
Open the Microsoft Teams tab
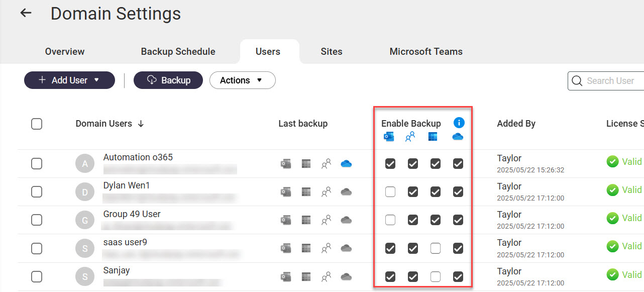point(425,52)
